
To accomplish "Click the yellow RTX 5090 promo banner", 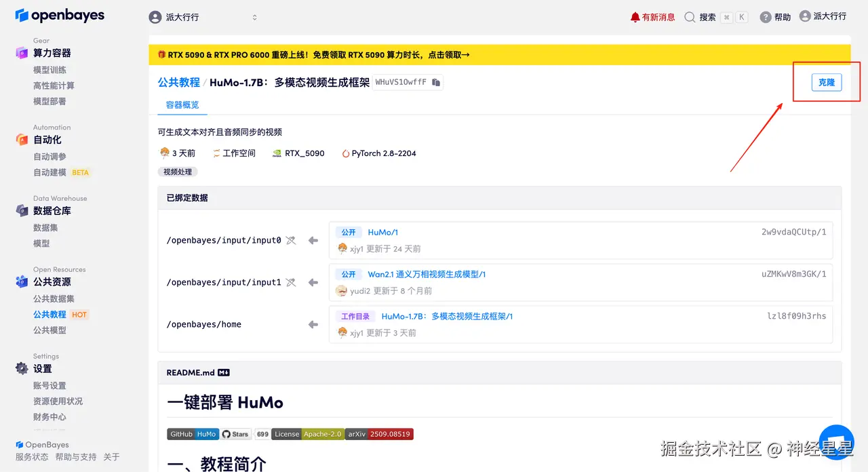I will [499, 55].
